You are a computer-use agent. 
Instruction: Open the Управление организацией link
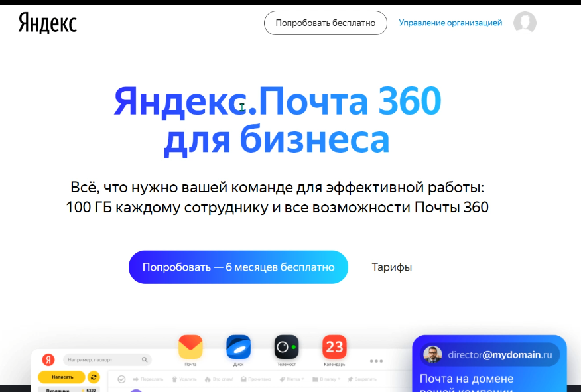coord(450,23)
